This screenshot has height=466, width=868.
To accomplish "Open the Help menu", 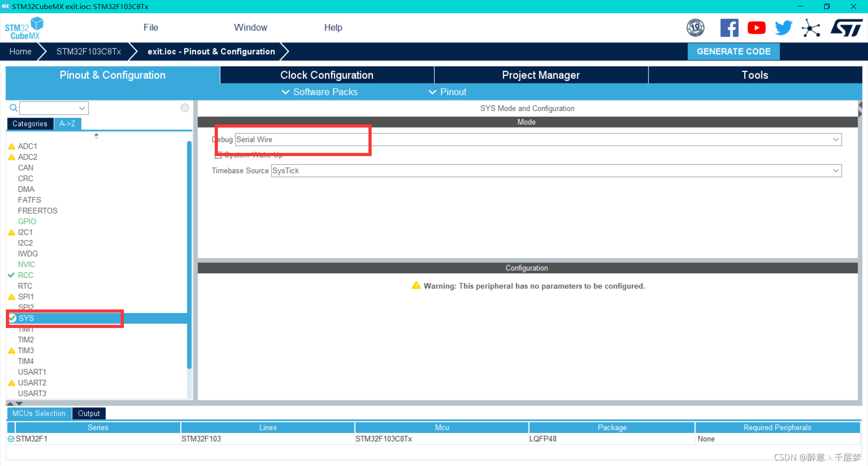I will click(x=333, y=28).
